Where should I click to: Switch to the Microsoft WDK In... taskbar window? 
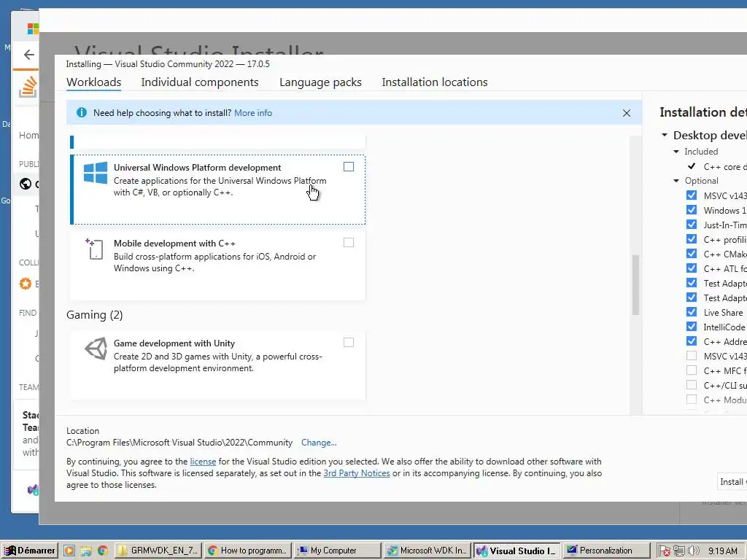coord(427,551)
